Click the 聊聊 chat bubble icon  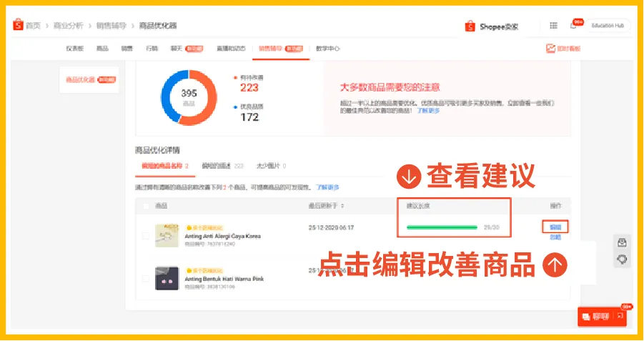click(x=586, y=317)
